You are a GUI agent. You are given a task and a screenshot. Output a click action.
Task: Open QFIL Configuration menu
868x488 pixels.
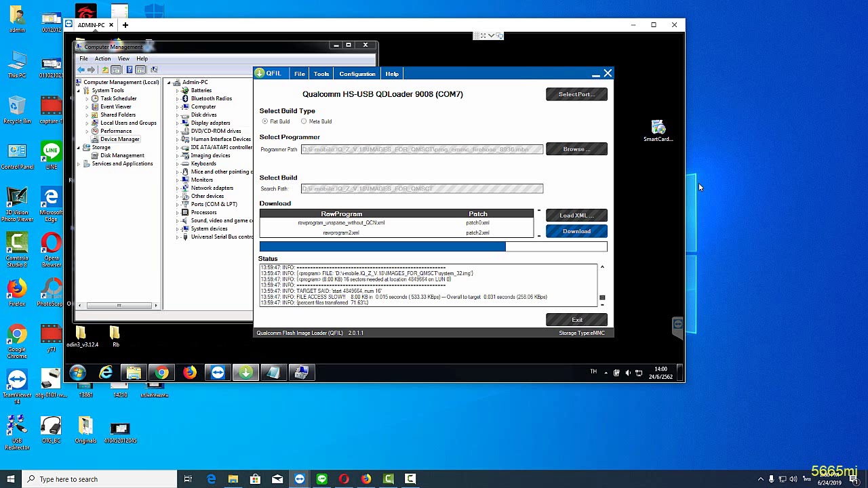click(357, 74)
